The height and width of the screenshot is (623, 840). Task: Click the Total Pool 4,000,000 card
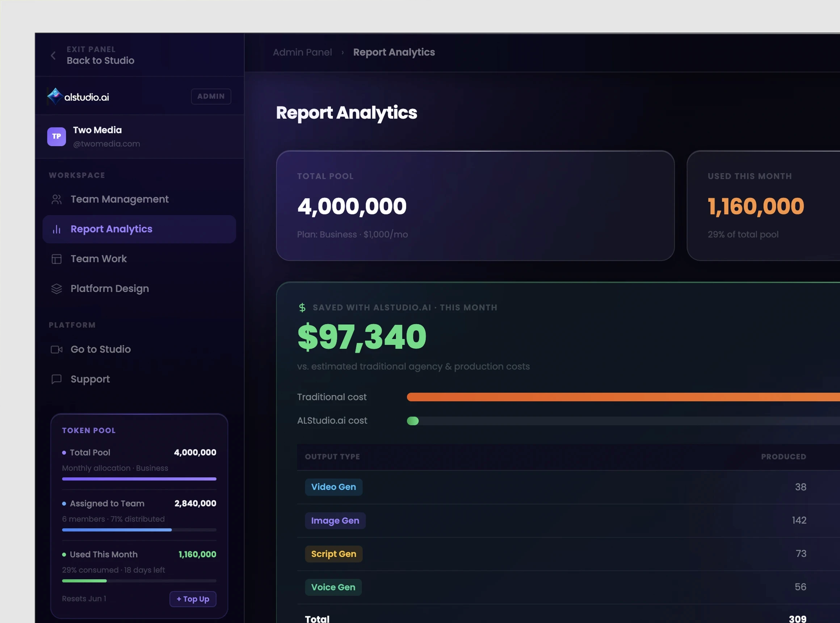475,205
